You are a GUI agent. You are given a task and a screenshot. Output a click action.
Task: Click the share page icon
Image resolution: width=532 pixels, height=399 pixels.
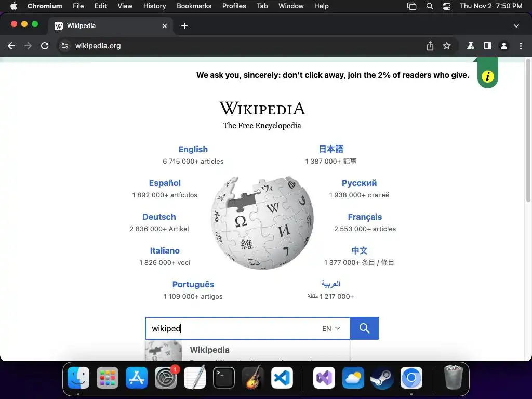tap(430, 46)
